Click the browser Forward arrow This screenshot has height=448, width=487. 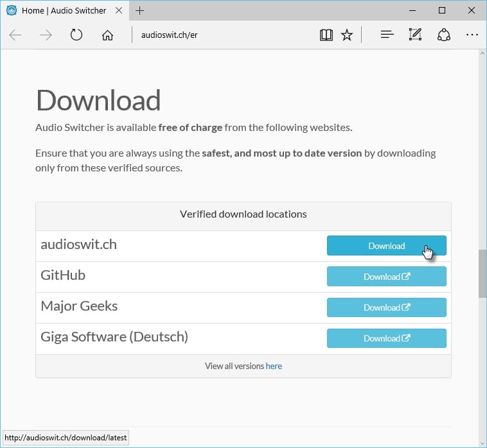pyautogui.click(x=46, y=35)
